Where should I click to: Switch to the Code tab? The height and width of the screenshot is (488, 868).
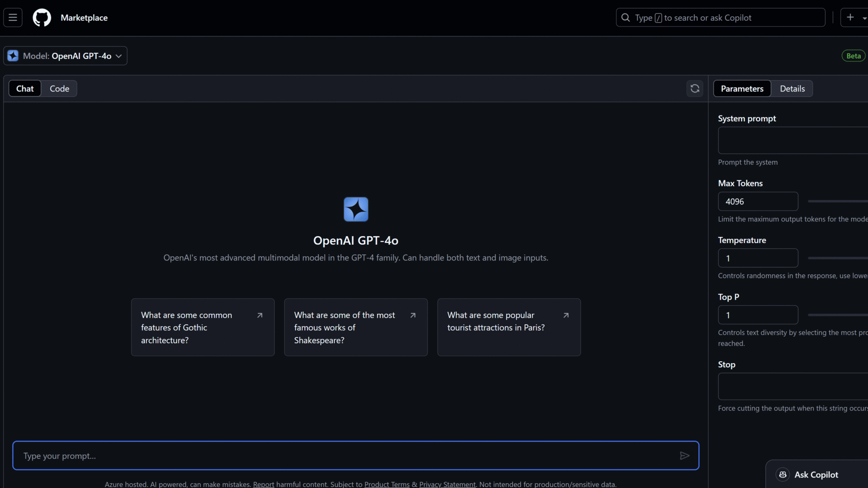tap(59, 89)
